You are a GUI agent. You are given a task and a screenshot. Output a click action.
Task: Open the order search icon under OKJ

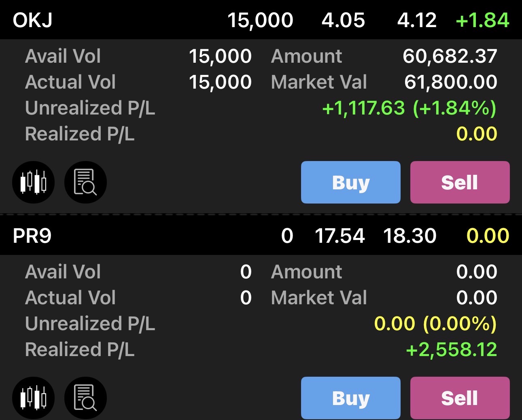pyautogui.click(x=85, y=182)
